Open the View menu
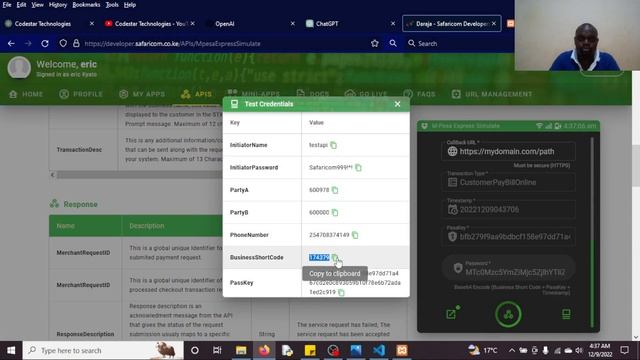 coord(38,5)
